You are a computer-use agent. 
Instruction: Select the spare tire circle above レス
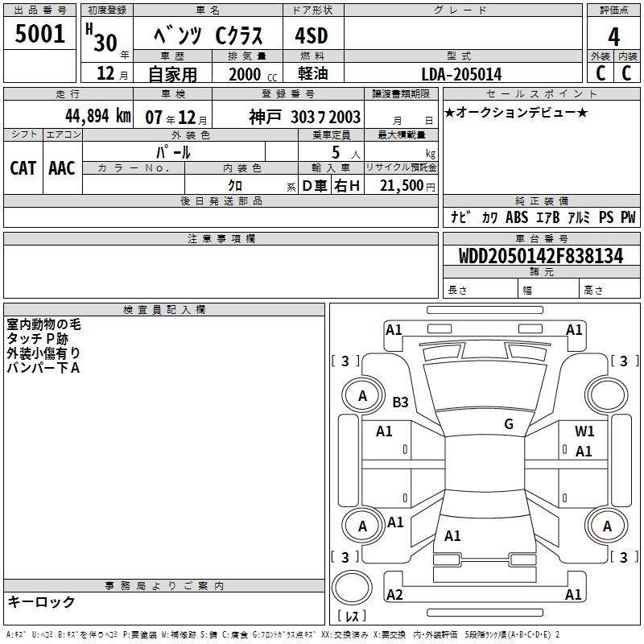tap(352, 588)
